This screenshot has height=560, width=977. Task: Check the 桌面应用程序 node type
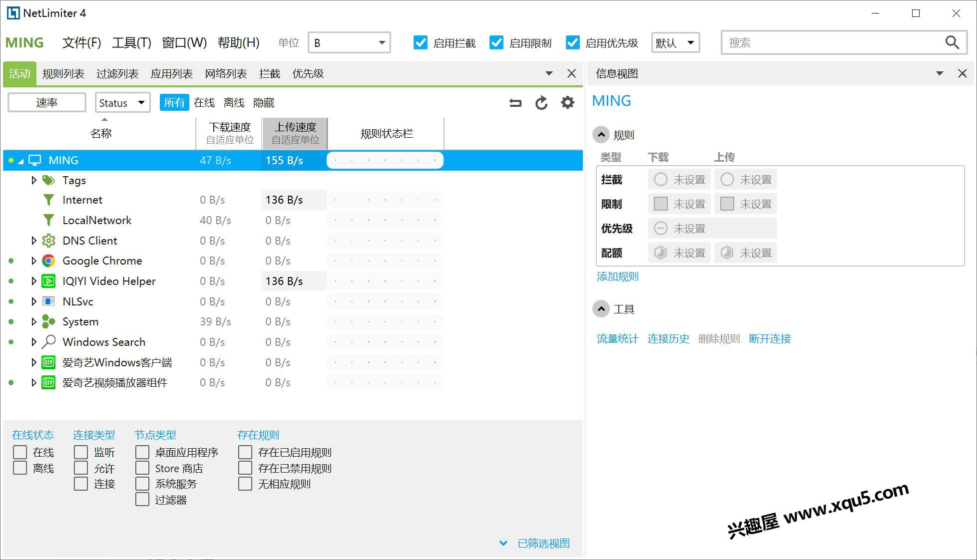(x=142, y=452)
